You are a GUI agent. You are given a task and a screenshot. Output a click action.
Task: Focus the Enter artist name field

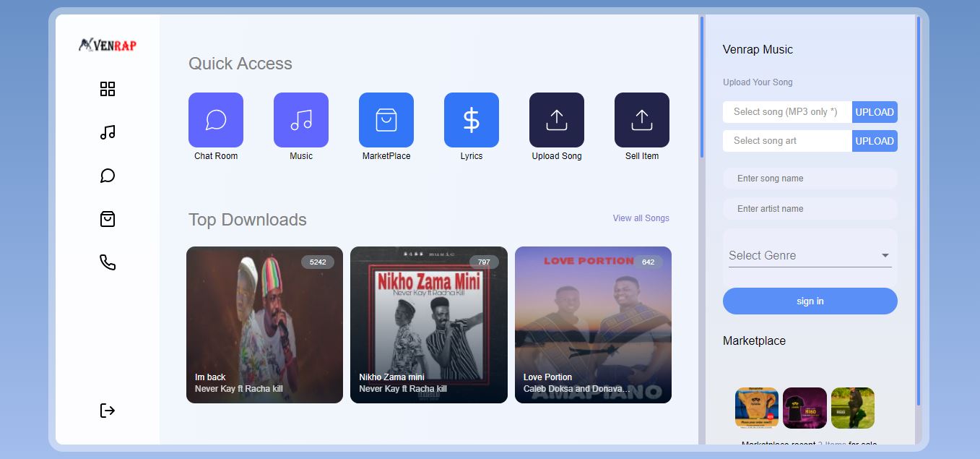810,209
